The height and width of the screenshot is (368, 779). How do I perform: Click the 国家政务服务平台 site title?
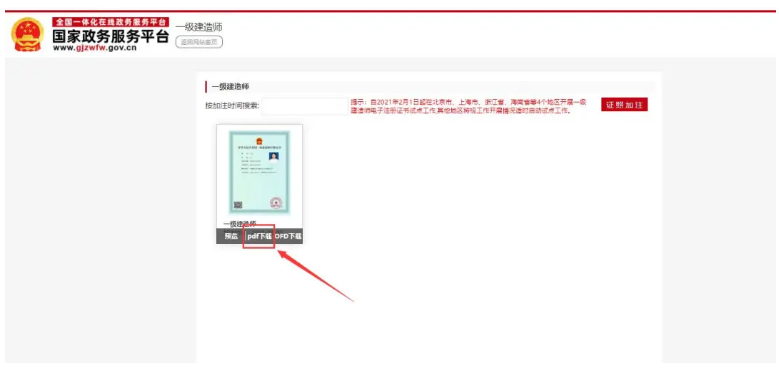pyautogui.click(x=110, y=36)
